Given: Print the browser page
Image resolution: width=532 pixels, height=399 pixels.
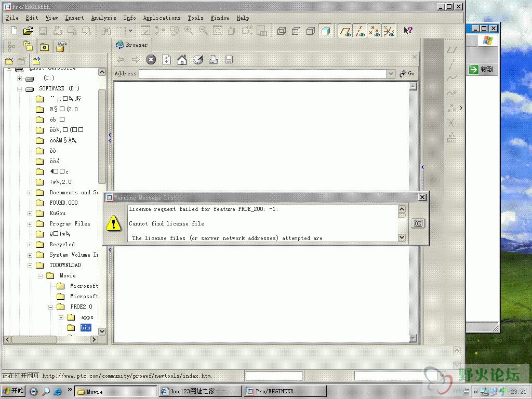Looking at the screenshot, I should 214,60.
